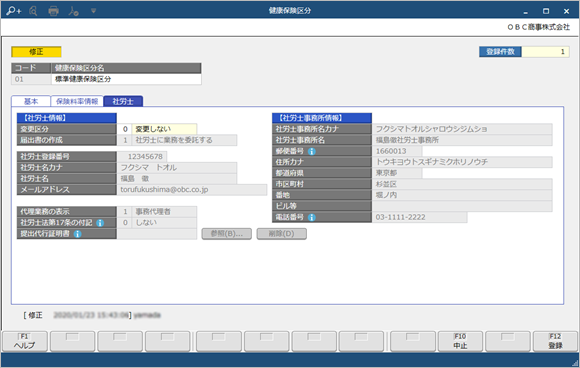Click info icon next to 電話番号

[312, 217]
